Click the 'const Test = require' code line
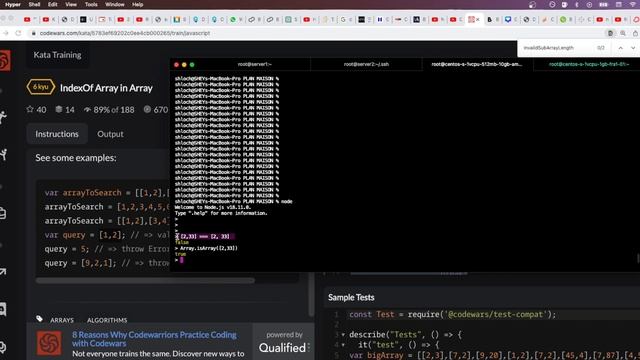Screen dimensions: 640x360 coord(452,314)
